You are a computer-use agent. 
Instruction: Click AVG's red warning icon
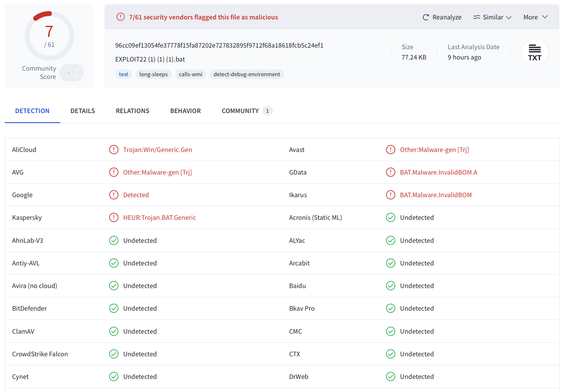[x=114, y=172]
